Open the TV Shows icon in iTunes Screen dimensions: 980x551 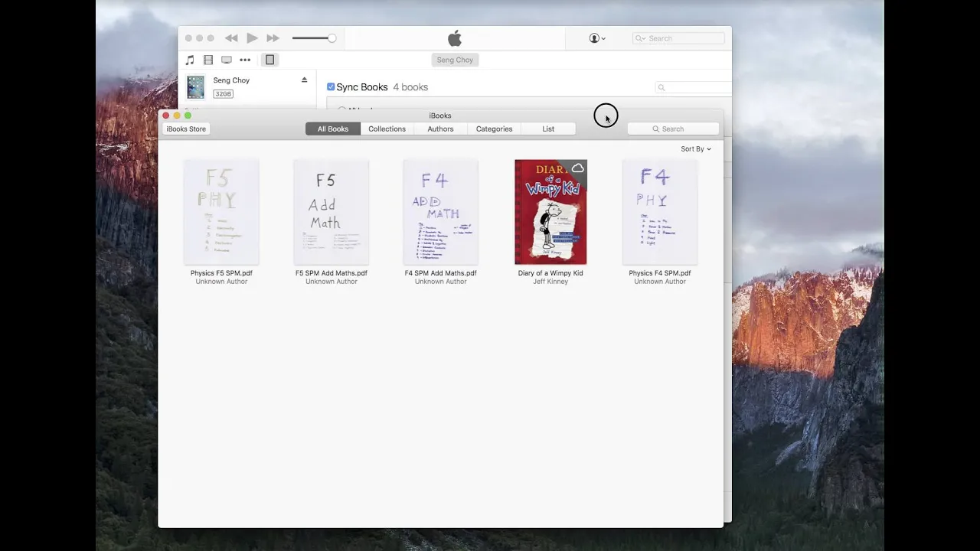pyautogui.click(x=227, y=60)
